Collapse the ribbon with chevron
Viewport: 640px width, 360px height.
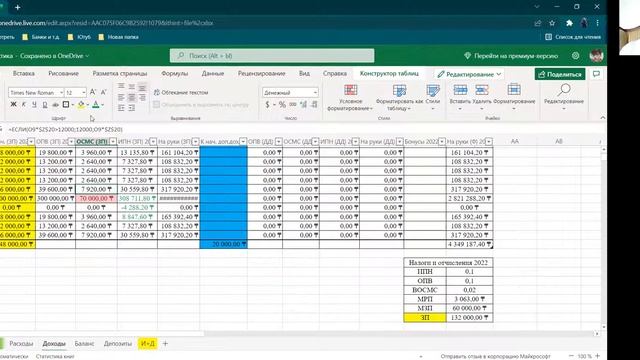[x=602, y=118]
